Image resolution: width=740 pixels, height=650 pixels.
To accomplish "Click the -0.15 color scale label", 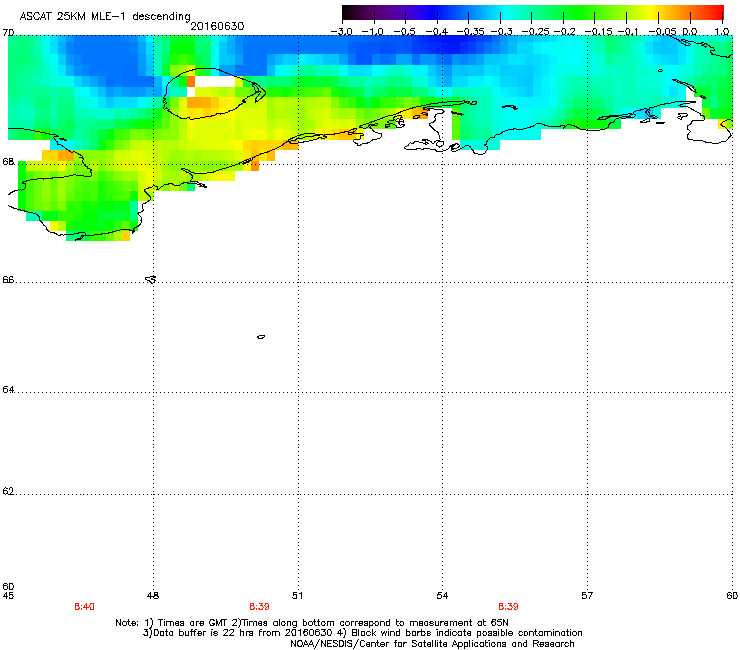I will click(x=598, y=32).
